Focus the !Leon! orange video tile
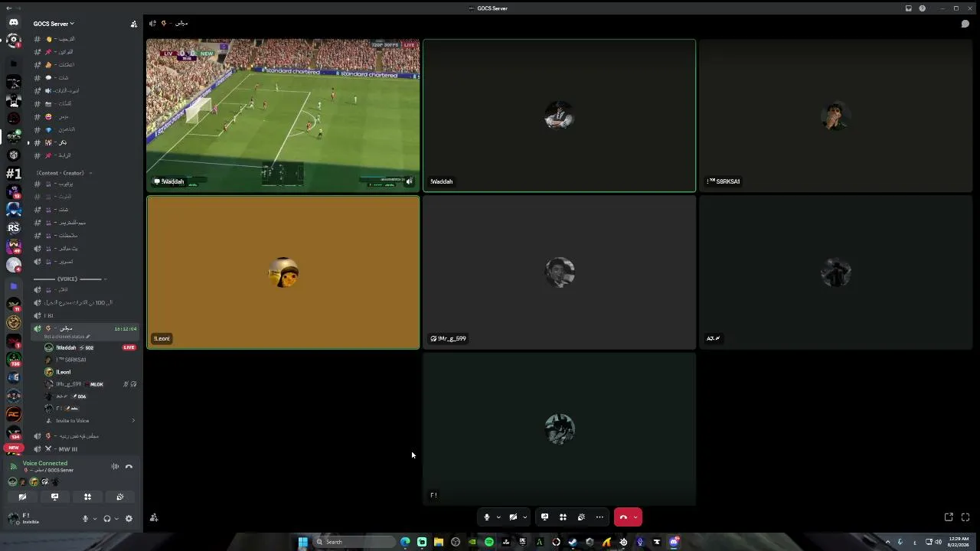Image resolution: width=980 pixels, height=551 pixels. point(283,272)
